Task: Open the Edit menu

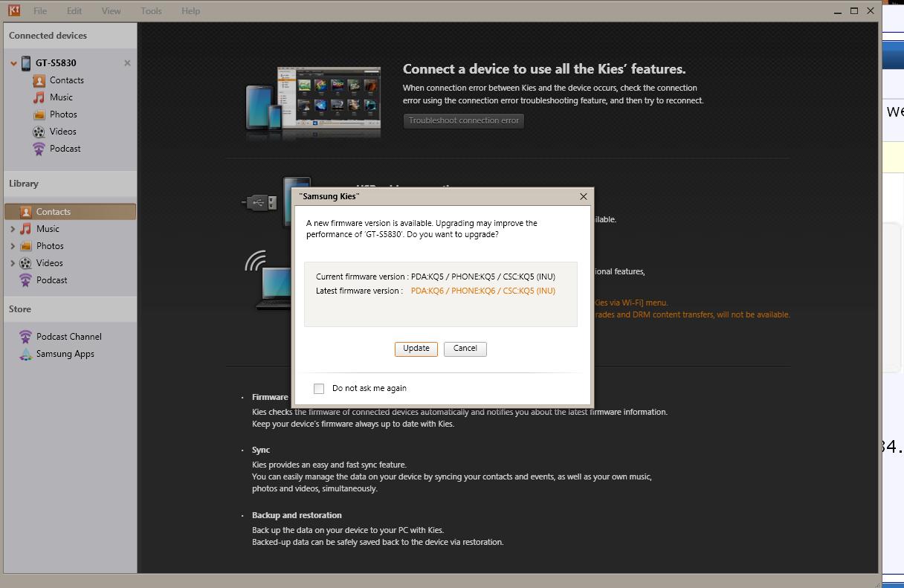Action: pyautogui.click(x=74, y=11)
